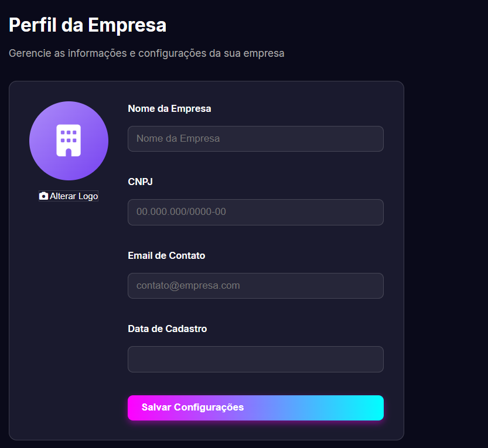Select the Email de Contato heading label

pyautogui.click(x=166, y=255)
